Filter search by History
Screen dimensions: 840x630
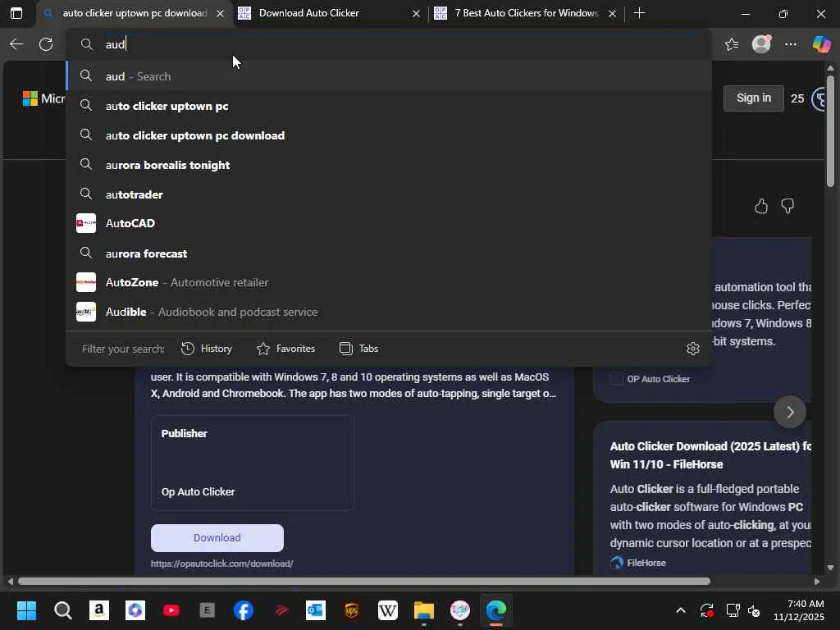[206, 349]
